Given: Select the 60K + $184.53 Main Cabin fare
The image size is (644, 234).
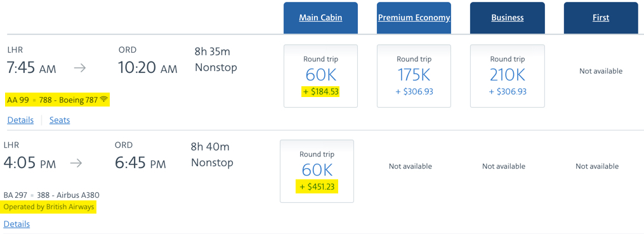Looking at the screenshot, I should [320, 76].
